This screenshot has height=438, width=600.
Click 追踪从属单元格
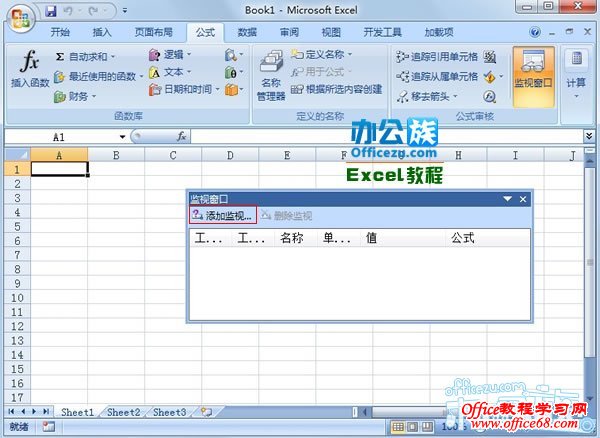tap(437, 77)
